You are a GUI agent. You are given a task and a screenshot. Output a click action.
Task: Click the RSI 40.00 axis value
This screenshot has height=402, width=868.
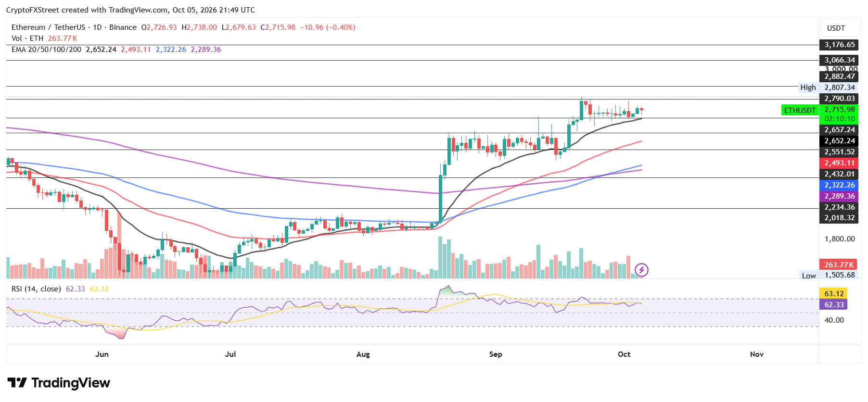click(x=834, y=320)
